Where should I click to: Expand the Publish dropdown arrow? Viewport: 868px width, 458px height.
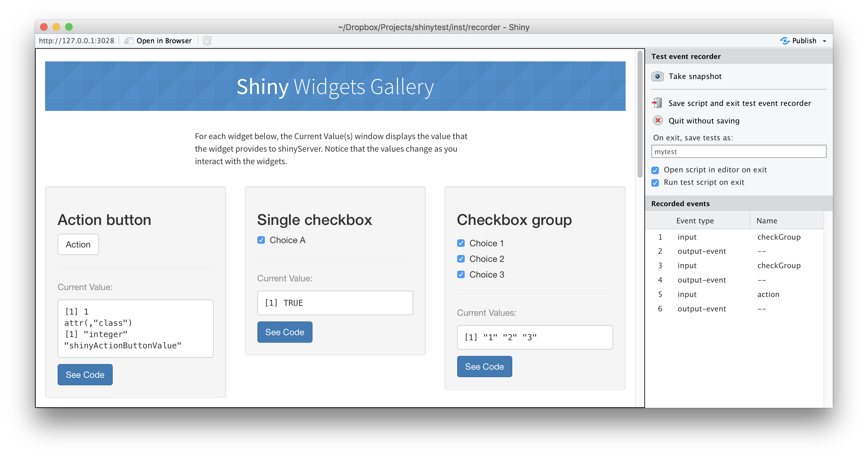pyautogui.click(x=824, y=41)
